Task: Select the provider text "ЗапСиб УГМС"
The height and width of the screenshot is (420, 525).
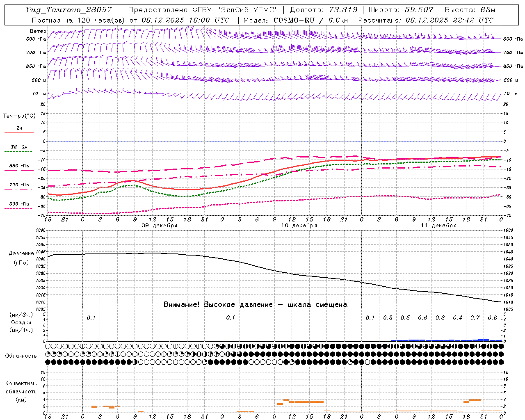Action: tap(249, 10)
